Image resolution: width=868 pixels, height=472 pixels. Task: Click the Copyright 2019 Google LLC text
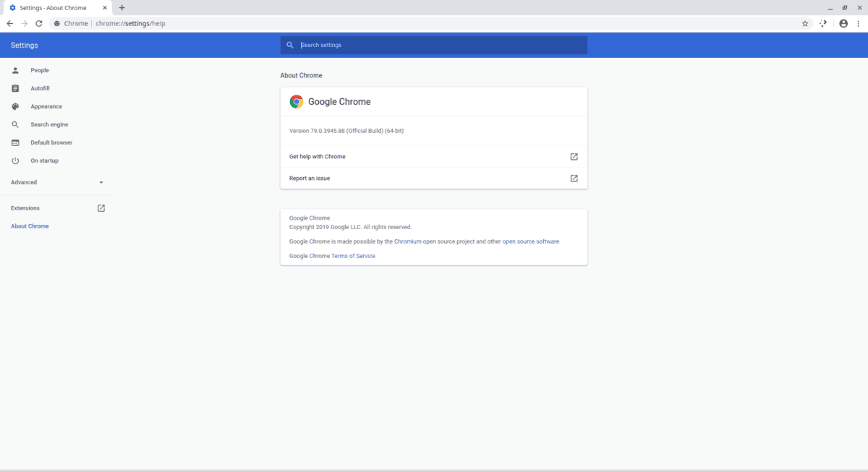[x=350, y=227]
